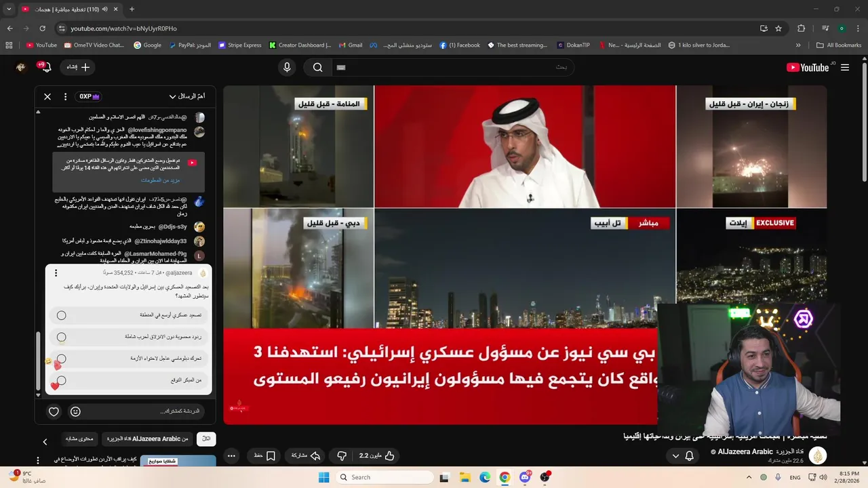Reload the YouTube page

[x=42, y=28]
